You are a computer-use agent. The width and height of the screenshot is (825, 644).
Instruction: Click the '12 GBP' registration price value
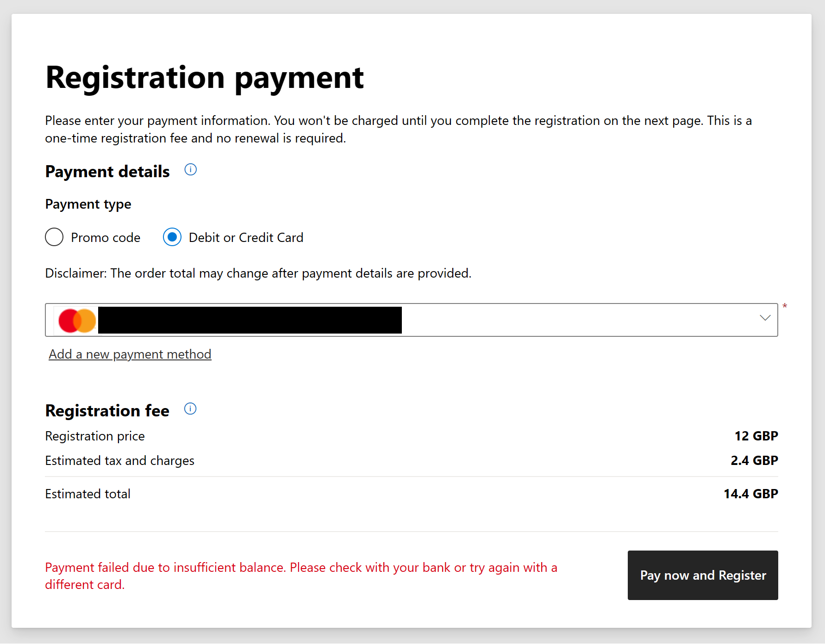756,436
